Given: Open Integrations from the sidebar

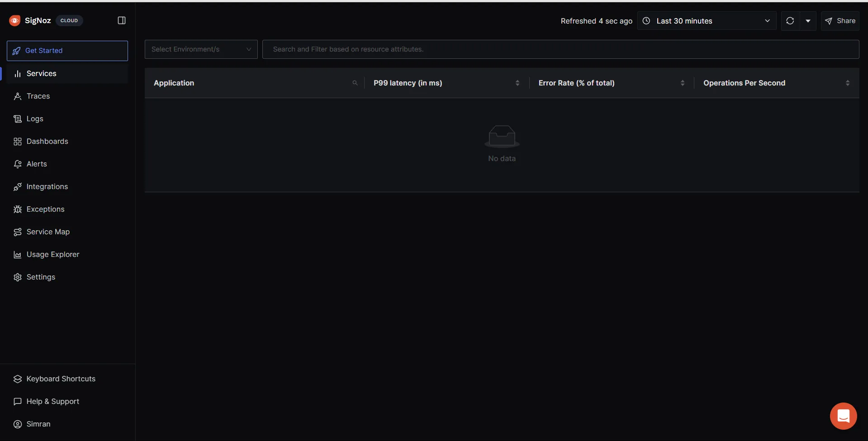Looking at the screenshot, I should 67,186.
